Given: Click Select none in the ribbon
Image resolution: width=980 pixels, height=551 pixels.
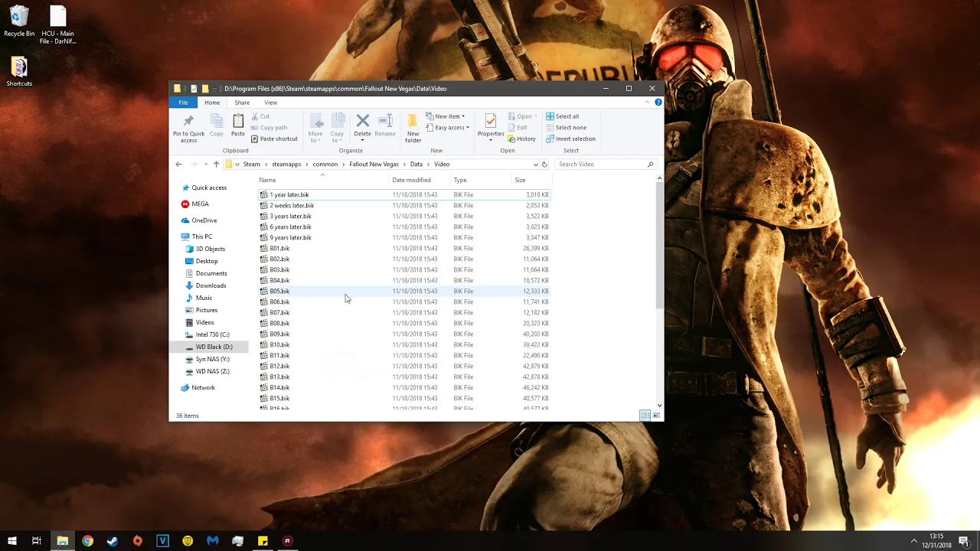Looking at the screenshot, I should point(566,128).
